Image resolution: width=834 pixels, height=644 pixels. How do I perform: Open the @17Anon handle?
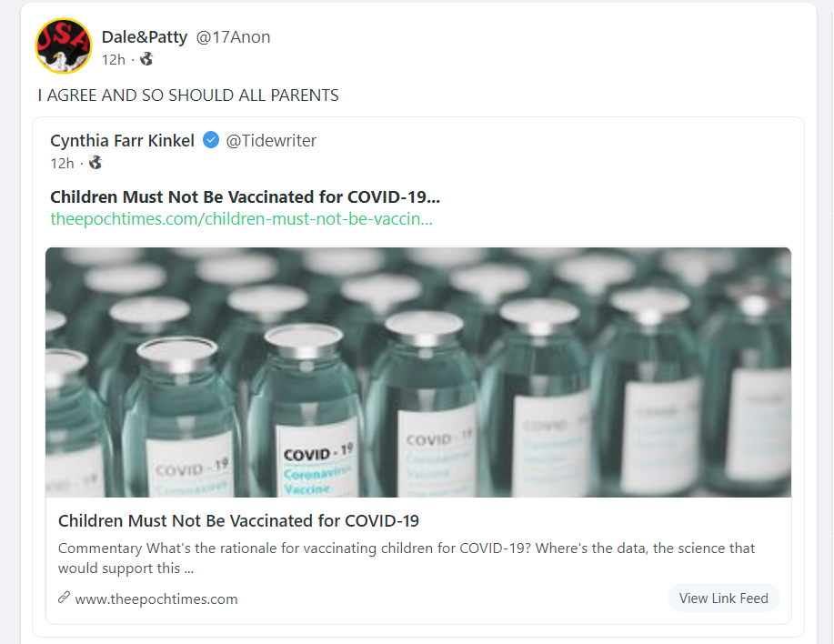click(x=234, y=37)
